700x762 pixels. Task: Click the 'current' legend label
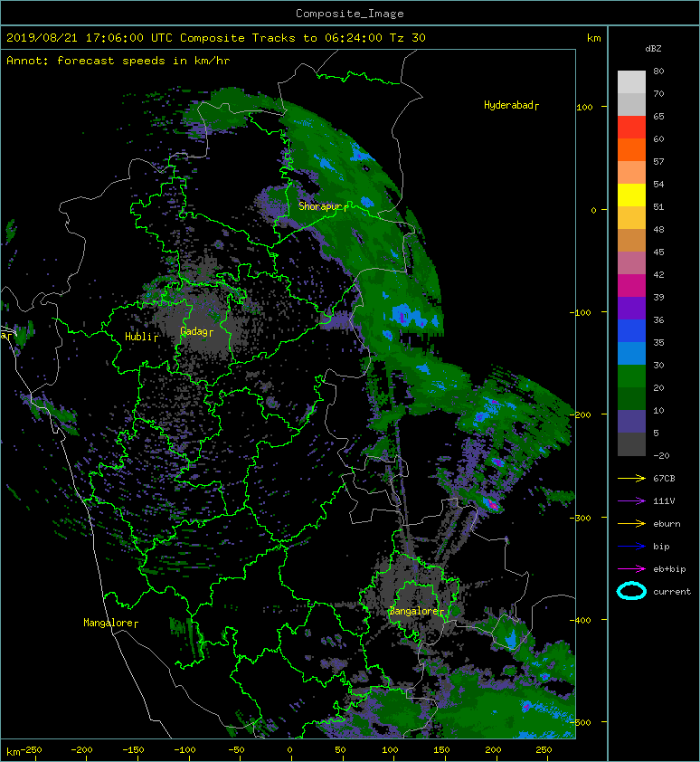click(672, 592)
